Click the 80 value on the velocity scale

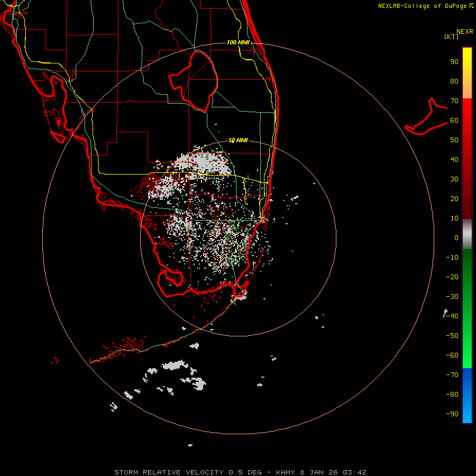(x=454, y=81)
